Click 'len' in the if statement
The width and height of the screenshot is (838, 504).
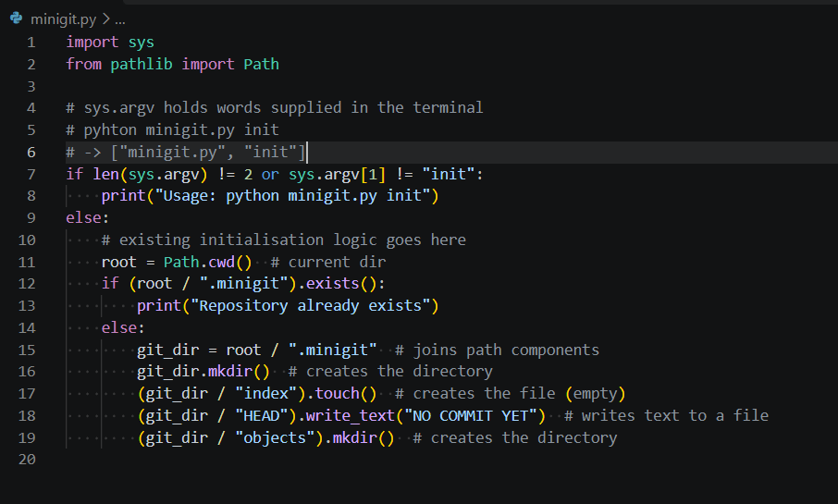(x=105, y=174)
